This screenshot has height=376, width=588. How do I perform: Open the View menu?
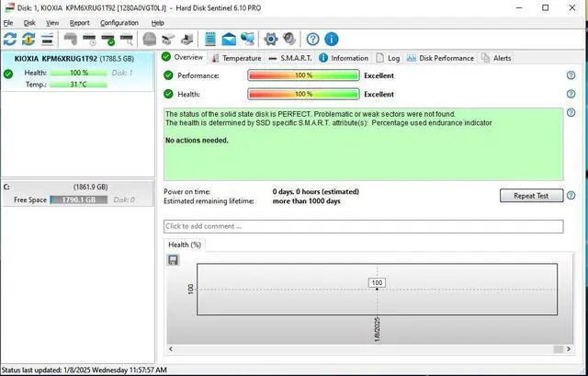[52, 23]
